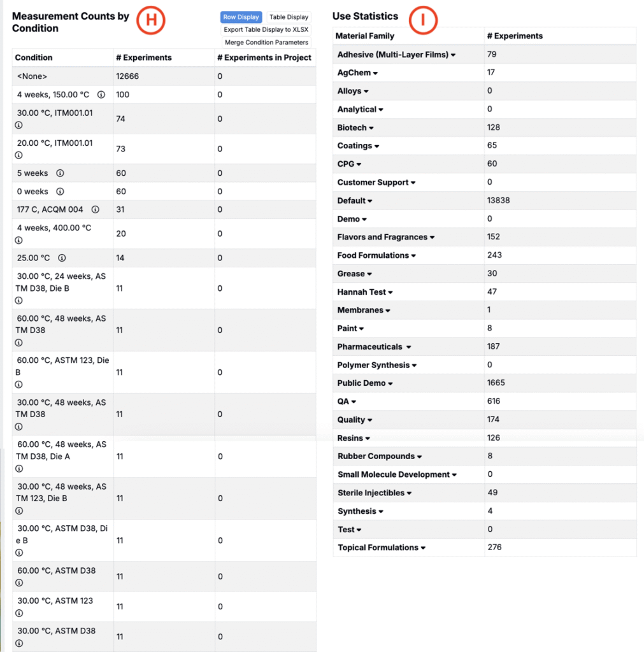Switch to Row Display view
The height and width of the screenshot is (652, 644).
click(241, 17)
